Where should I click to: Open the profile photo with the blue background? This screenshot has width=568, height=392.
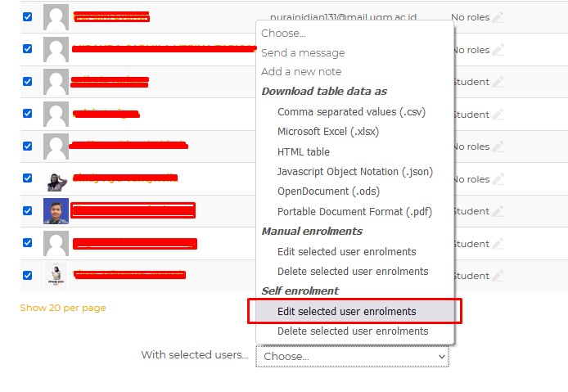(56, 211)
